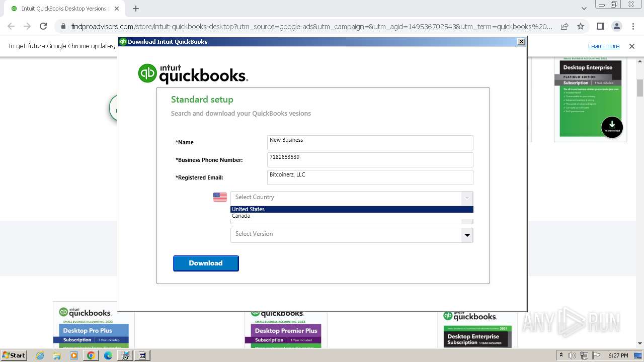Toggle the Chrome side panel icon

click(601, 26)
